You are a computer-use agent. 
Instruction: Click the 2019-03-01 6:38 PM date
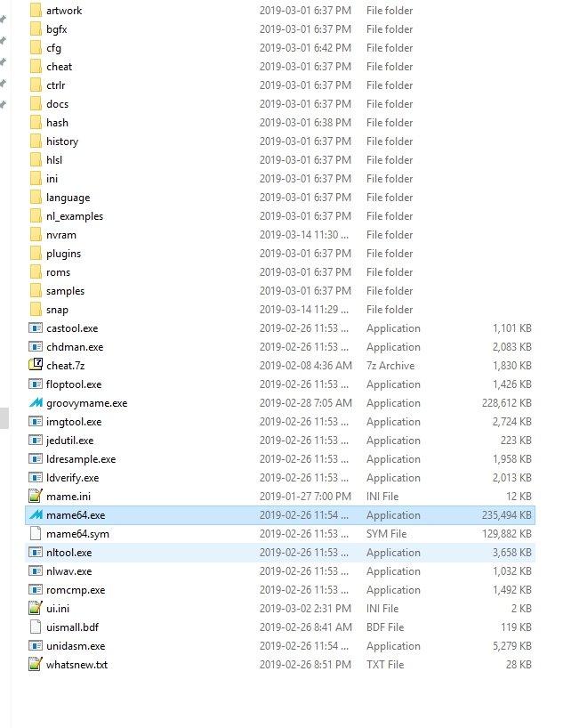point(305,123)
